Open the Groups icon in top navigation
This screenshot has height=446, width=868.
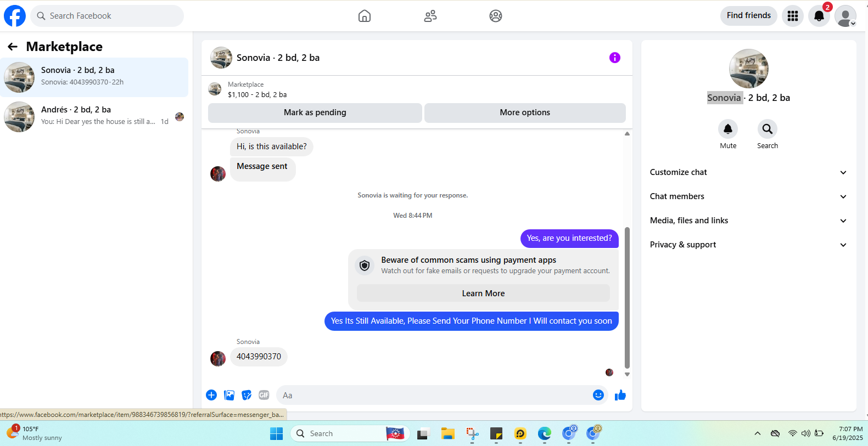[496, 16]
